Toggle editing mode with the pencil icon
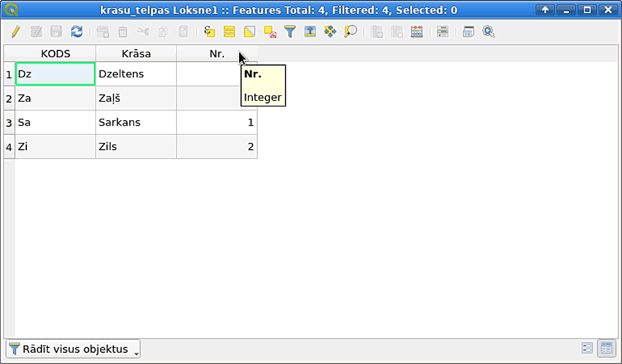 coord(16,31)
